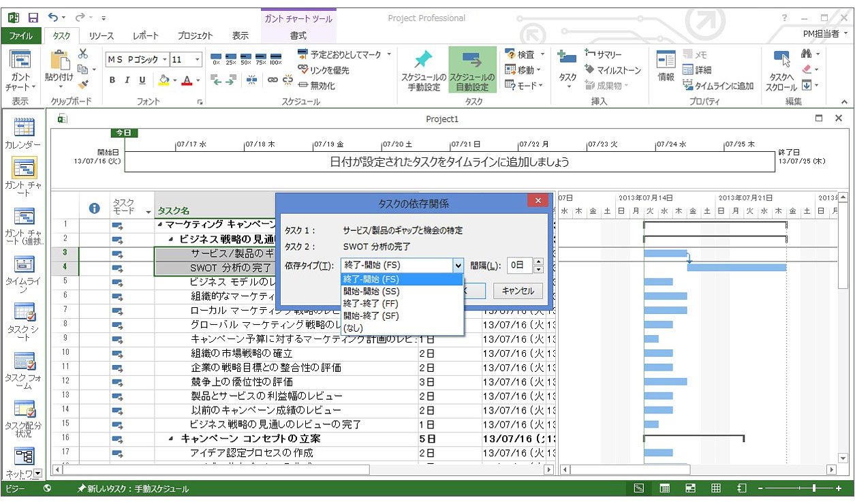Mark the task 0% complete
The image size is (855, 504).
click(217, 59)
